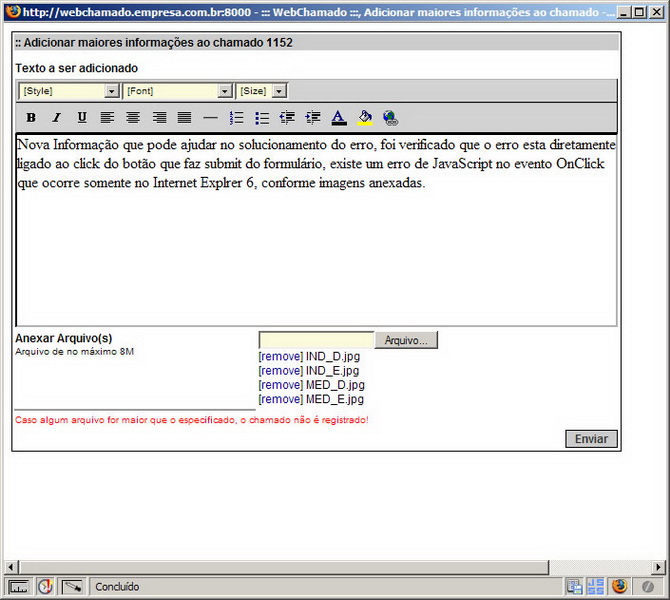Justify the text alignment
The height and width of the screenshot is (600, 670).
pos(184,118)
